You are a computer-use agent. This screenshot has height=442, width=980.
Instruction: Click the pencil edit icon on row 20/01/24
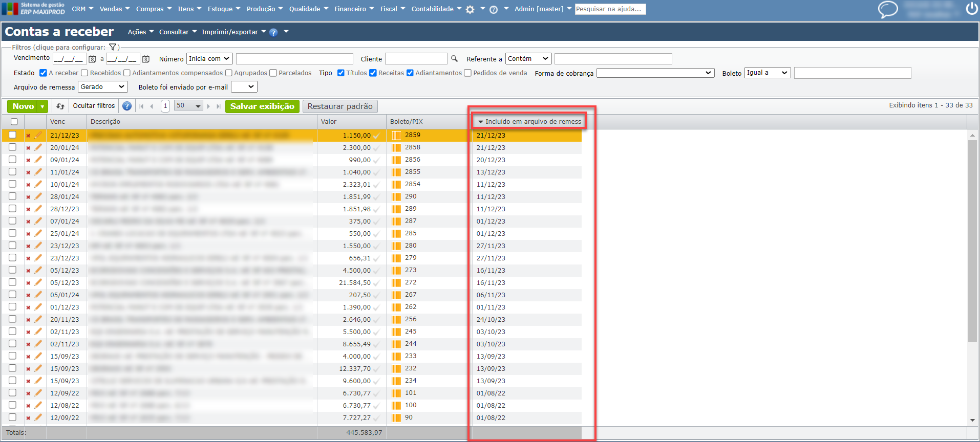38,148
